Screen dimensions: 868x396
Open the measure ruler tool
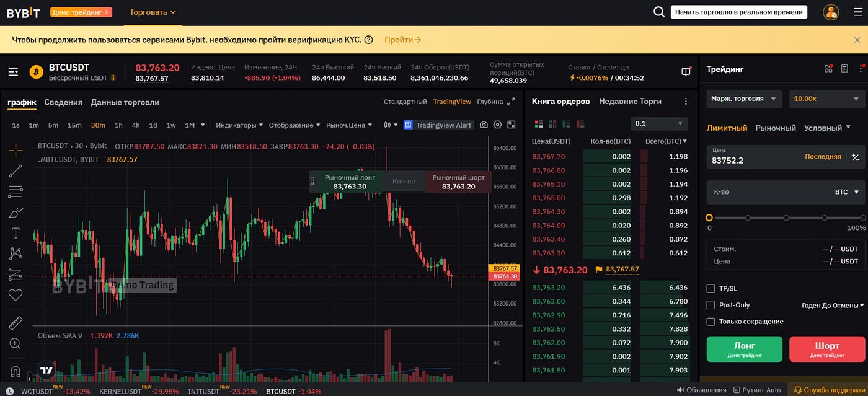(x=15, y=322)
